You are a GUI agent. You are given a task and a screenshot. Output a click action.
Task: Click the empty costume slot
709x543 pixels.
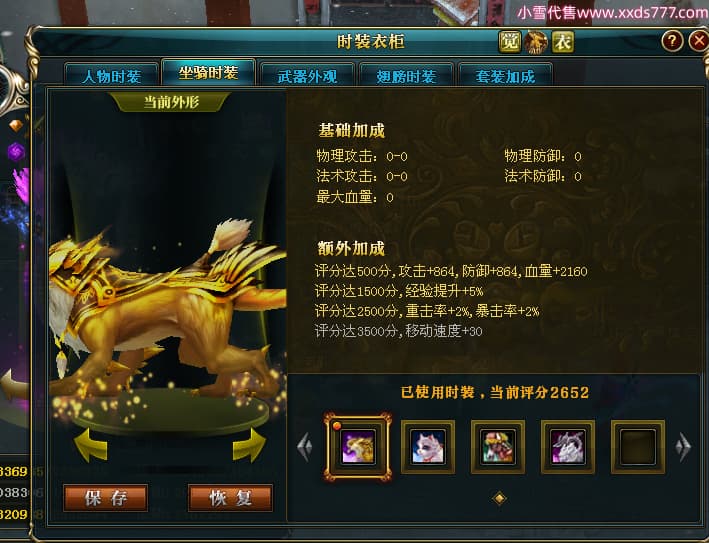638,447
